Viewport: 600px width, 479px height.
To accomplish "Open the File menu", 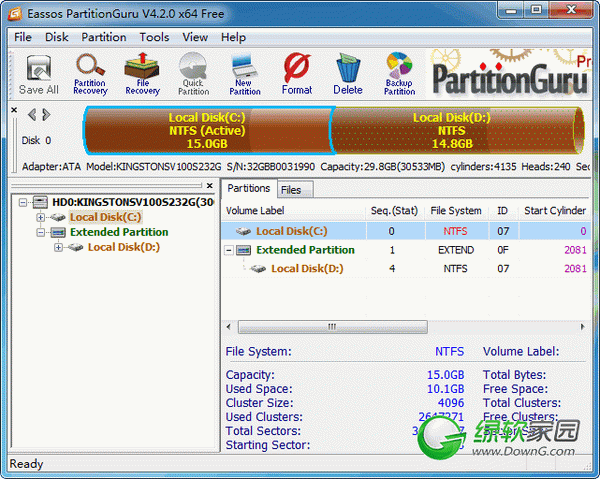I will coord(23,37).
